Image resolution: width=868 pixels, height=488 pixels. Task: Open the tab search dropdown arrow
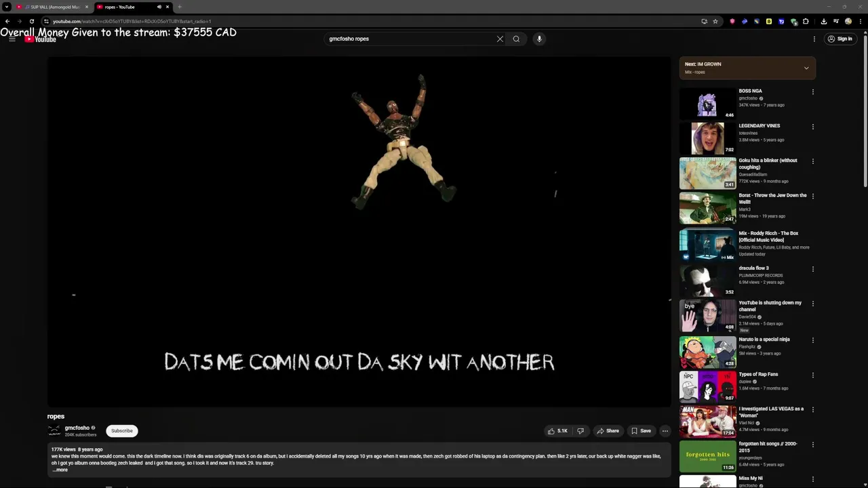pyautogui.click(x=7, y=7)
